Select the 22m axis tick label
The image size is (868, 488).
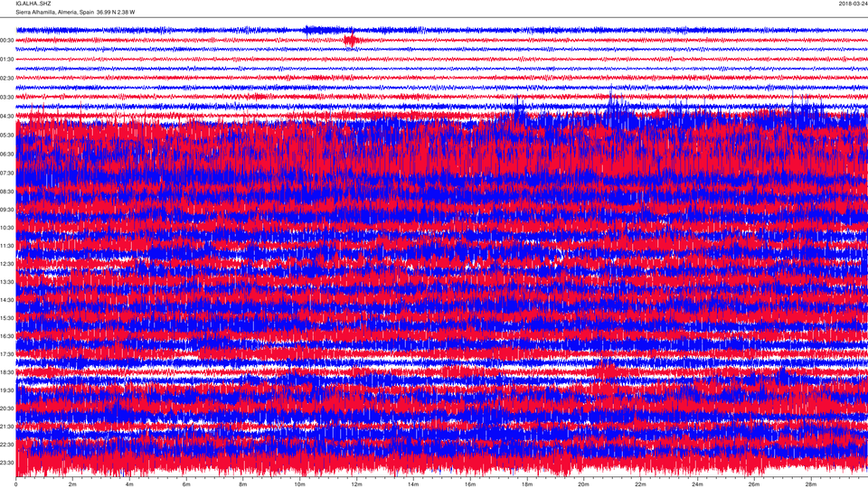tap(640, 484)
